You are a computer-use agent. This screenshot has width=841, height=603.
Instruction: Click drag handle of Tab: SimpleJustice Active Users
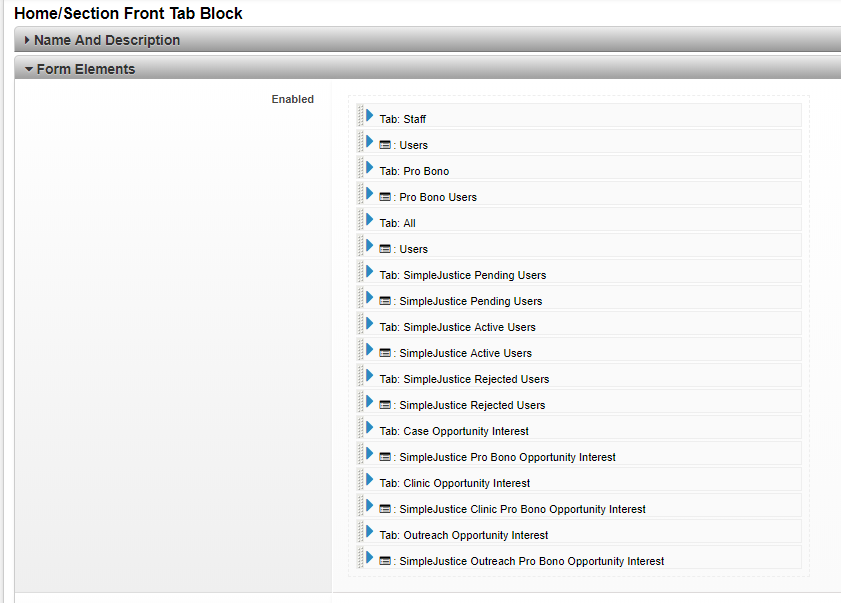pyautogui.click(x=360, y=323)
